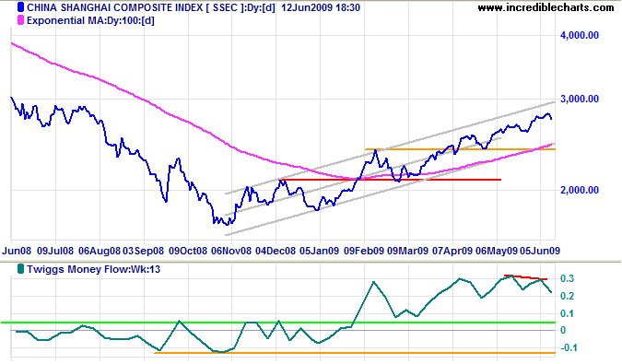The height and width of the screenshot is (364, 622).
Task: Click the red horizontal support line on price chart
Action: (391, 180)
